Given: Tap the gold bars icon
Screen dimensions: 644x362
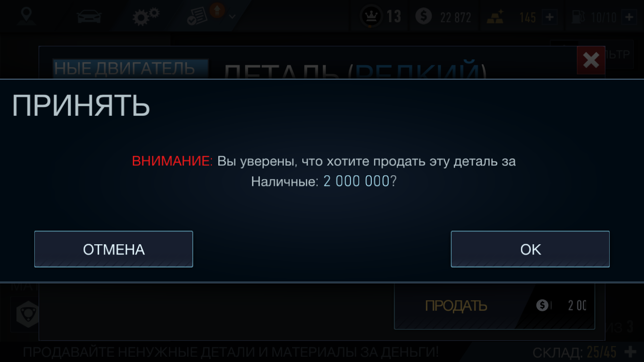Looking at the screenshot, I should pyautogui.click(x=495, y=17).
